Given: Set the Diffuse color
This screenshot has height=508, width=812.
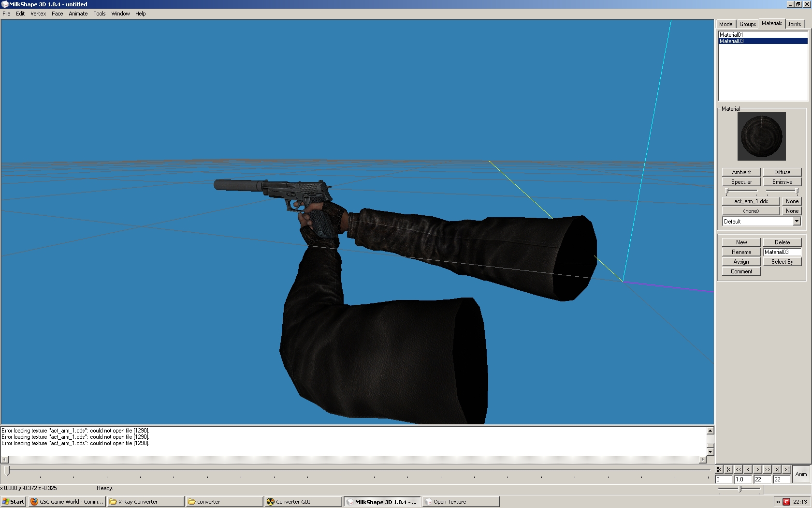Looking at the screenshot, I should [782, 172].
